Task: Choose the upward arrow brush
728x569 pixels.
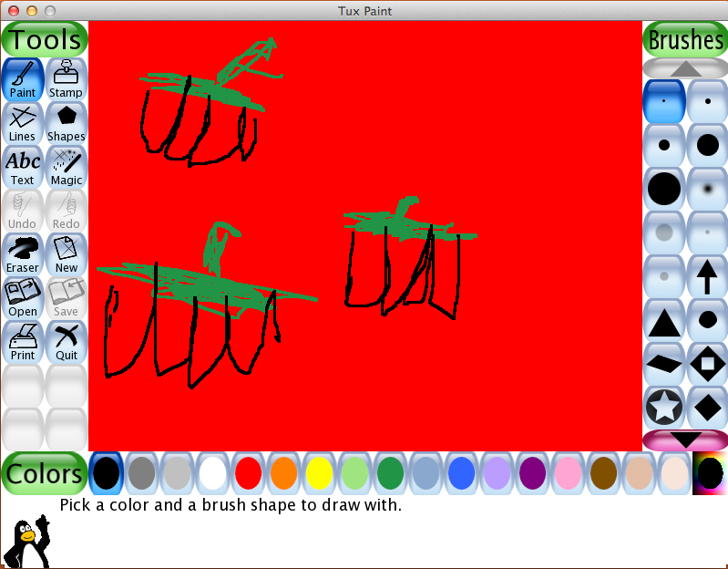Action: point(707,275)
